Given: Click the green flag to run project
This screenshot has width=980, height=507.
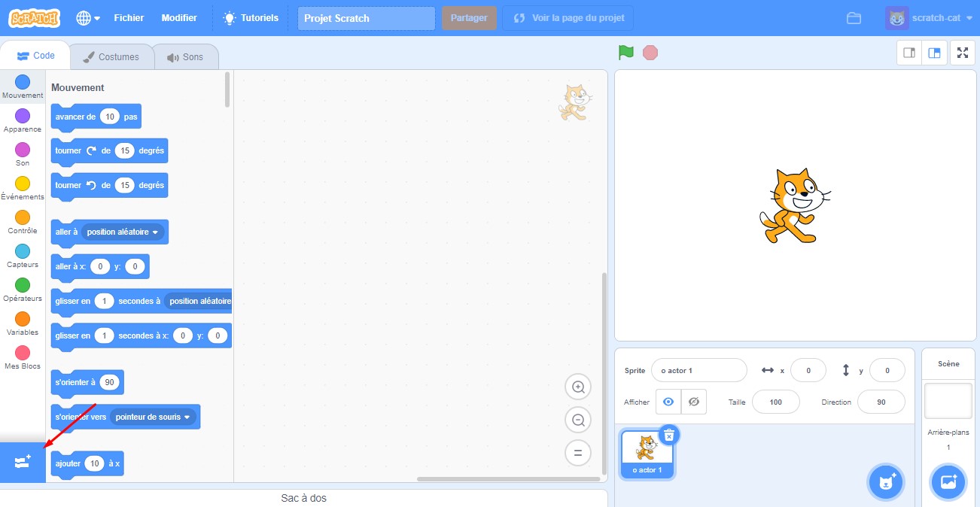Looking at the screenshot, I should click(625, 53).
